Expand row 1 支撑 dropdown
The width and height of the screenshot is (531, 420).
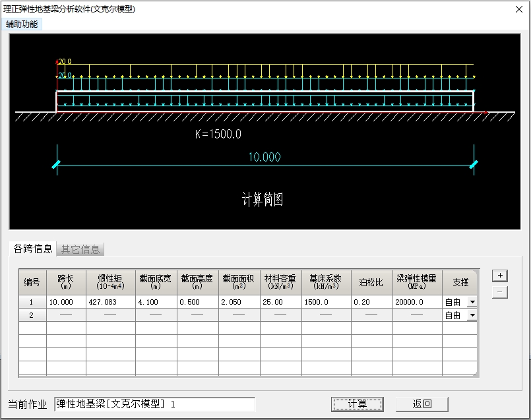click(472, 302)
